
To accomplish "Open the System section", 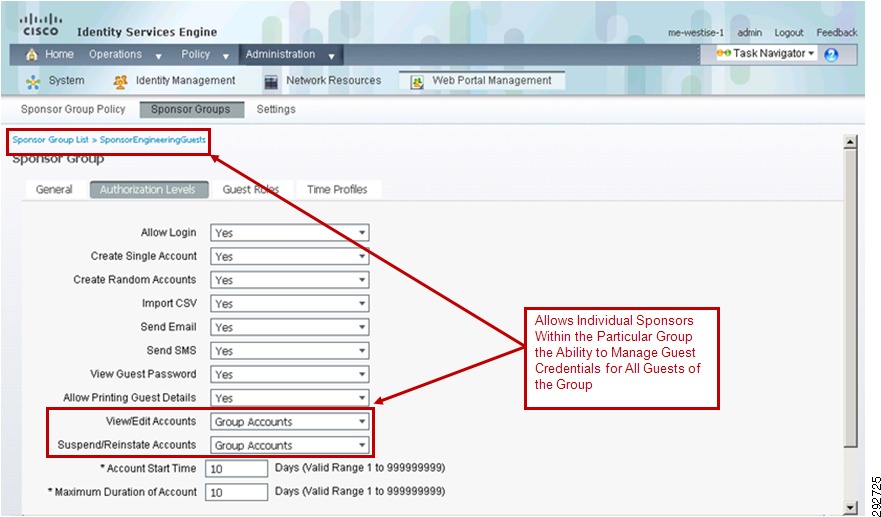I will click(x=66, y=80).
